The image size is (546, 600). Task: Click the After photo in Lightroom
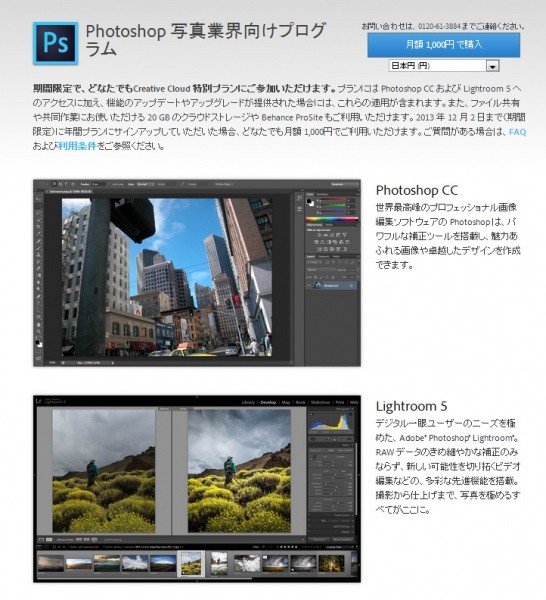[239, 471]
